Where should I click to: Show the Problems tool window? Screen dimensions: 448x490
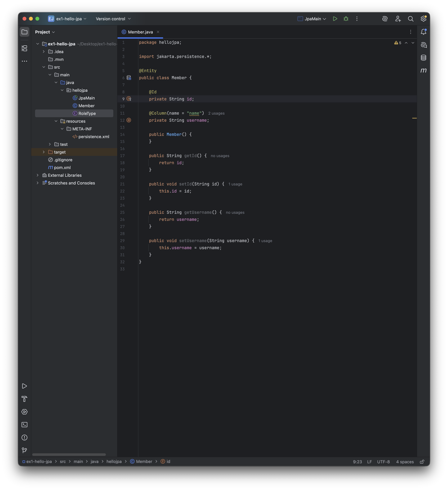point(24,438)
